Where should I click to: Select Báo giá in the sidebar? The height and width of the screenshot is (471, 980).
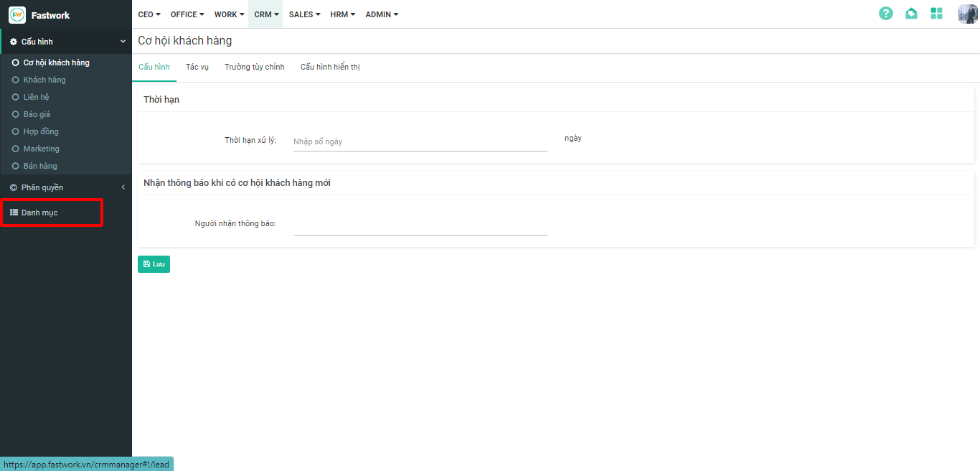point(37,114)
